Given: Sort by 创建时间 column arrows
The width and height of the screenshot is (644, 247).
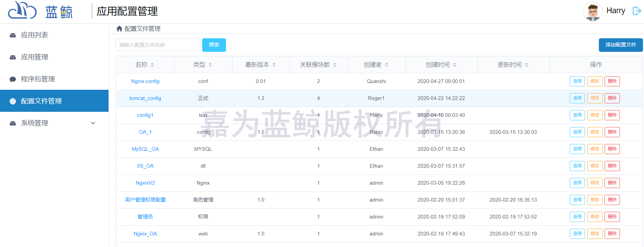Looking at the screenshot, I should pos(455,65).
